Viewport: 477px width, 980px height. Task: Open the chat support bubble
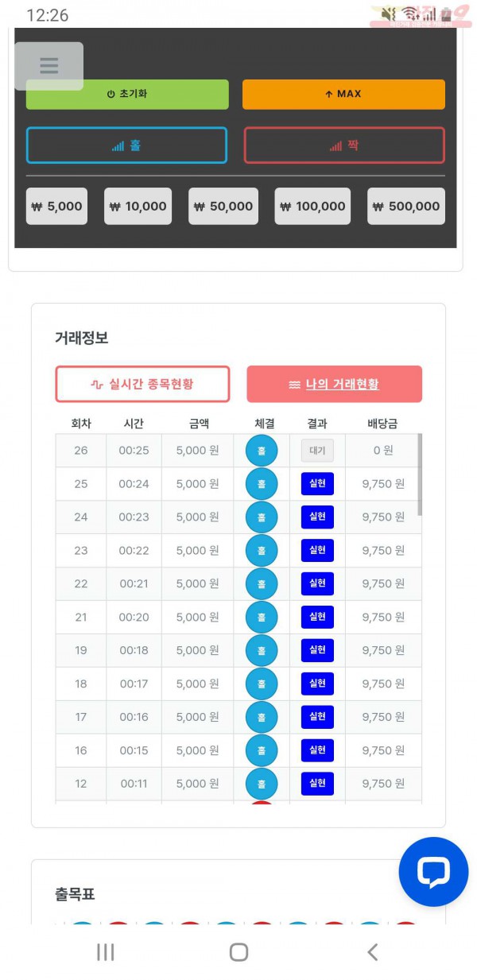click(433, 871)
